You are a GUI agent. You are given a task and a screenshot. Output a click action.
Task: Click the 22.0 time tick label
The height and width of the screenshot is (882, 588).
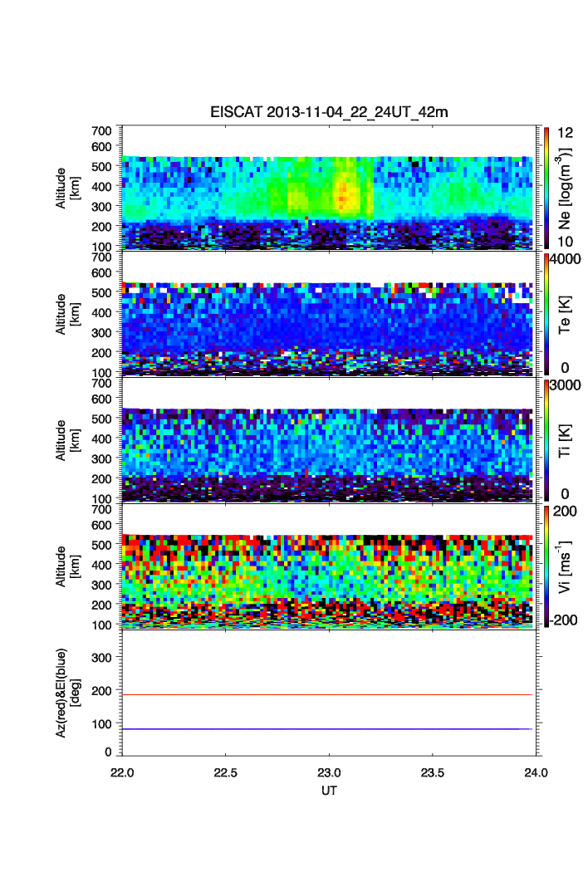tap(122, 773)
